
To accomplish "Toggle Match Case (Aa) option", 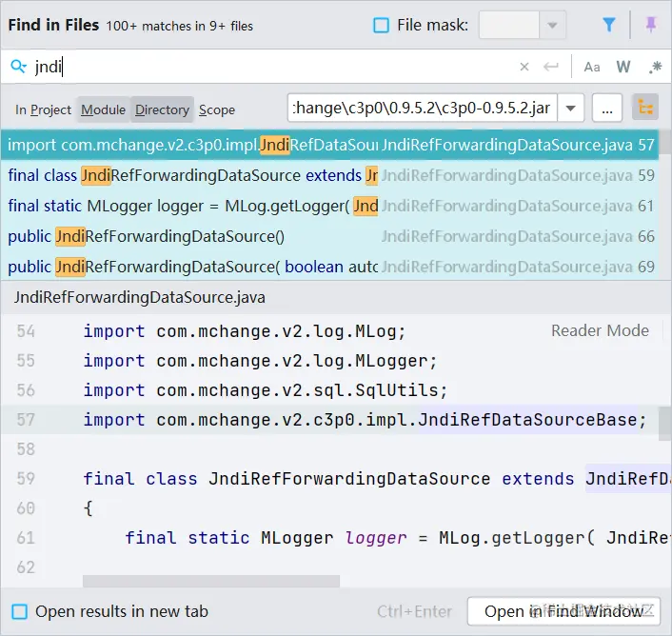I will point(592,67).
